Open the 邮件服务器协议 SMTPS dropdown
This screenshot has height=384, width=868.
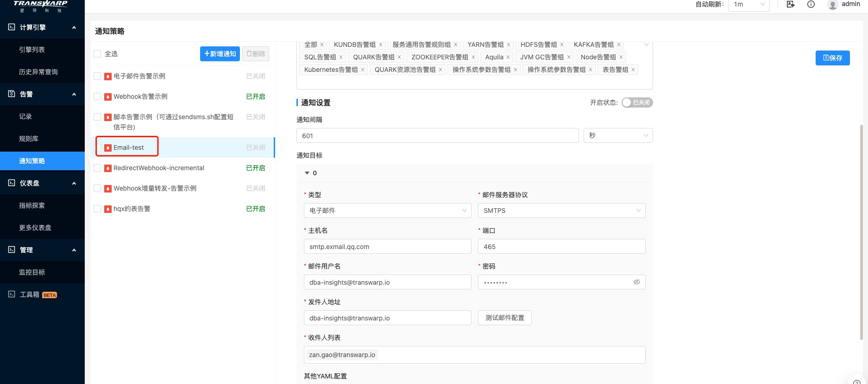[x=561, y=211]
